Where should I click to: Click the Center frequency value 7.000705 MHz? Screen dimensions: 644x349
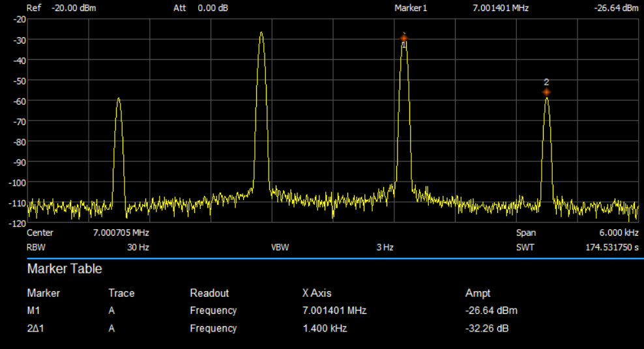point(121,232)
